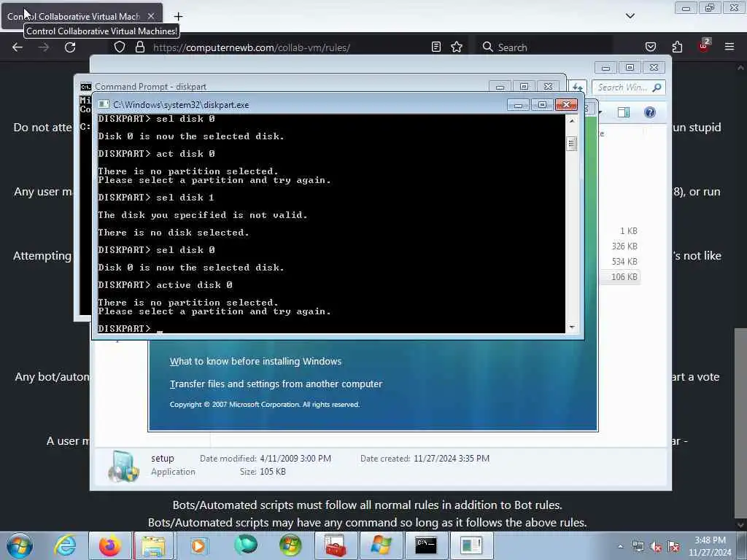Go back in Firefox
The width and height of the screenshot is (747, 560).
coord(18,47)
